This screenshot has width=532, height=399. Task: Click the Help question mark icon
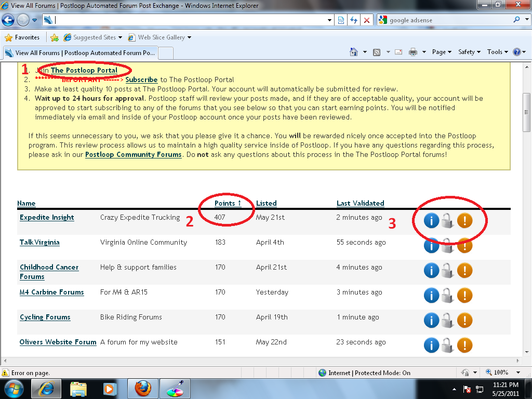516,52
